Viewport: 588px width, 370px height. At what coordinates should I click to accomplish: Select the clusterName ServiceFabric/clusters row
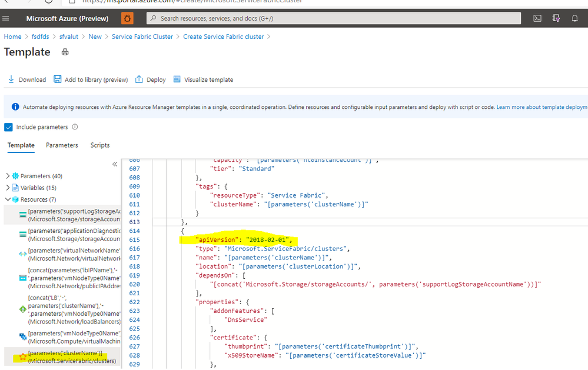click(62, 357)
